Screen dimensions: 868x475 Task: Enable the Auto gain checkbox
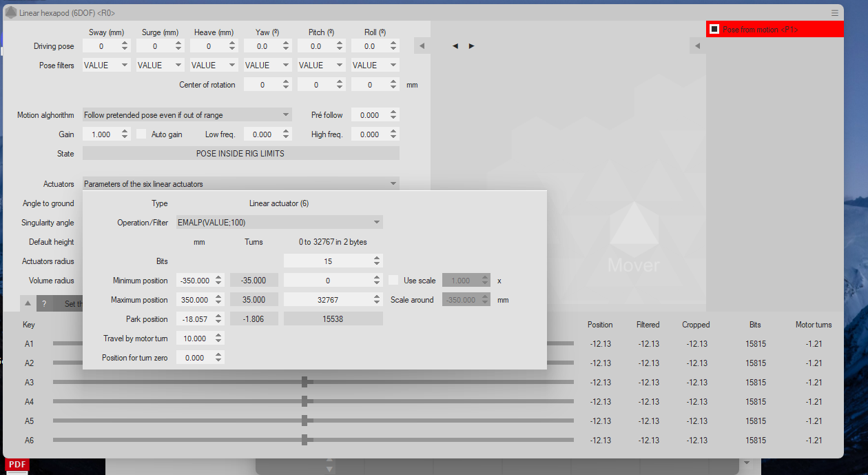[x=142, y=134]
